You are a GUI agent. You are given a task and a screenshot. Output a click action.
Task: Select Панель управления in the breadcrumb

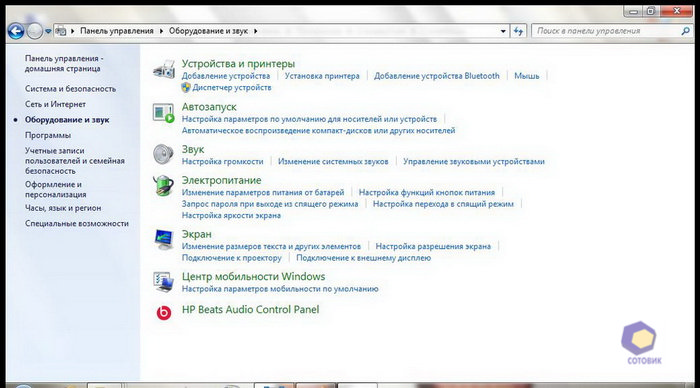click(117, 31)
